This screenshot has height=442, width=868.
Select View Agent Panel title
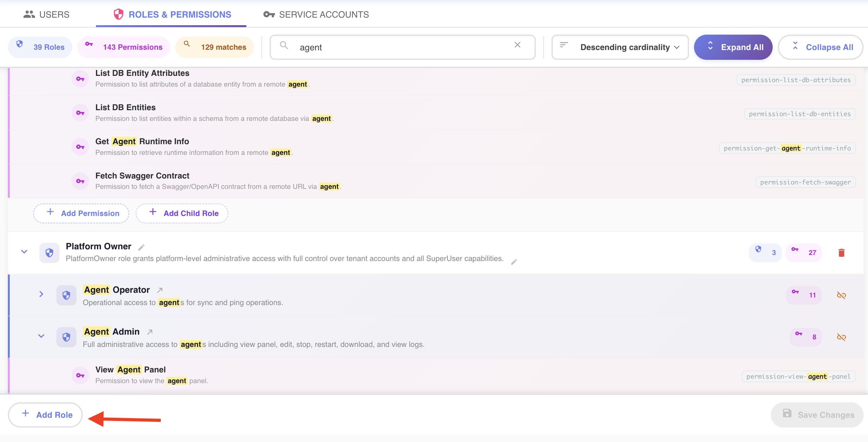[x=130, y=370]
